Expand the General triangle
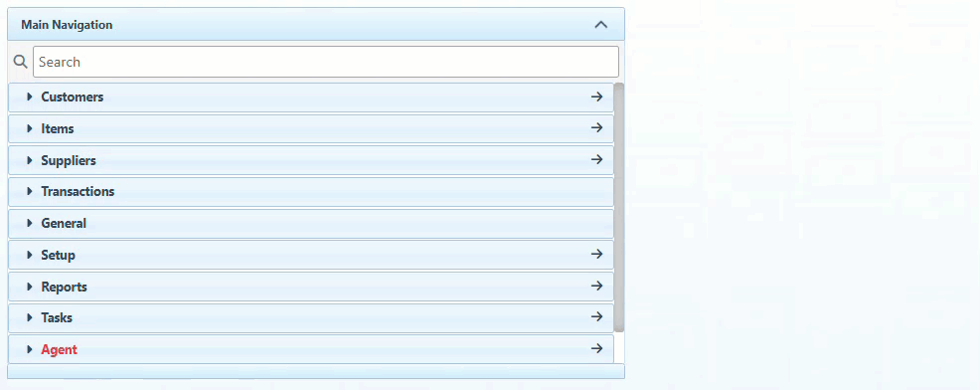 [x=30, y=223]
